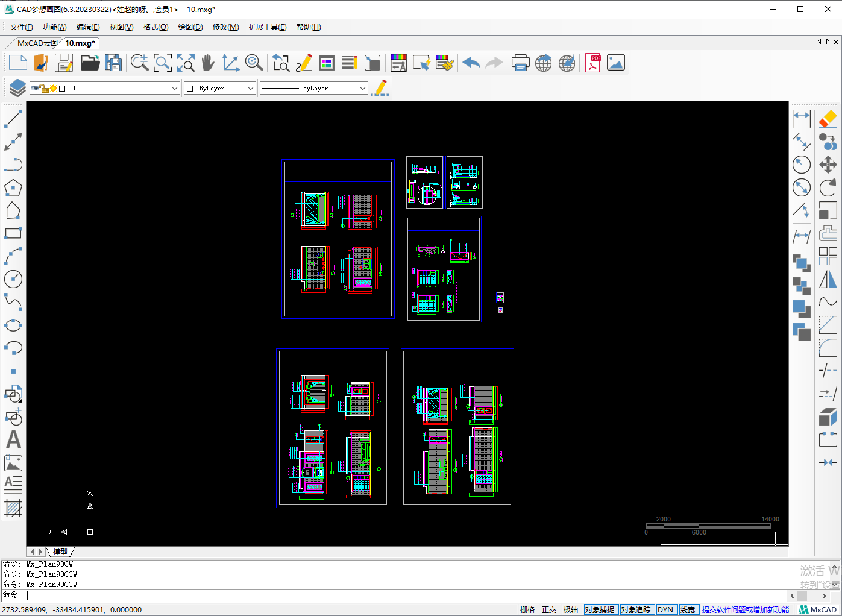This screenshot has width=842, height=616.
Task: Toggle DYN dynamic input
Action: tap(666, 609)
